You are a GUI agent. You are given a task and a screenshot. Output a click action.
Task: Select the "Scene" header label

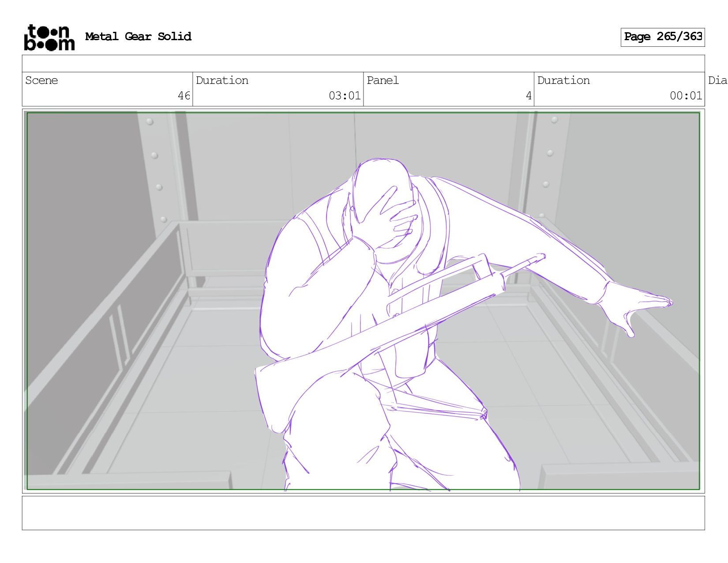[41, 80]
